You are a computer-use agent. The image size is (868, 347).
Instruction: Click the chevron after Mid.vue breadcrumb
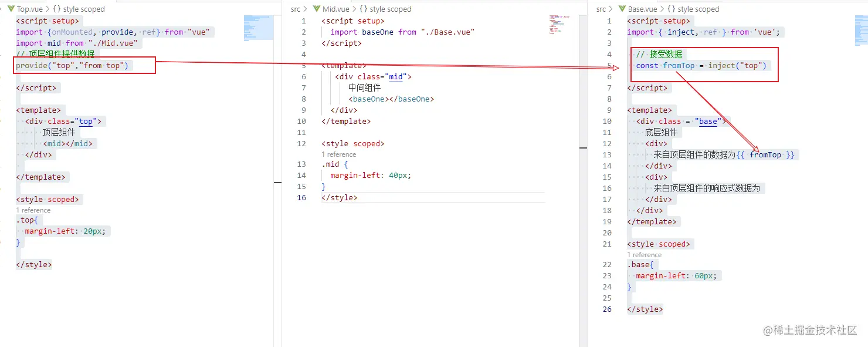(354, 9)
